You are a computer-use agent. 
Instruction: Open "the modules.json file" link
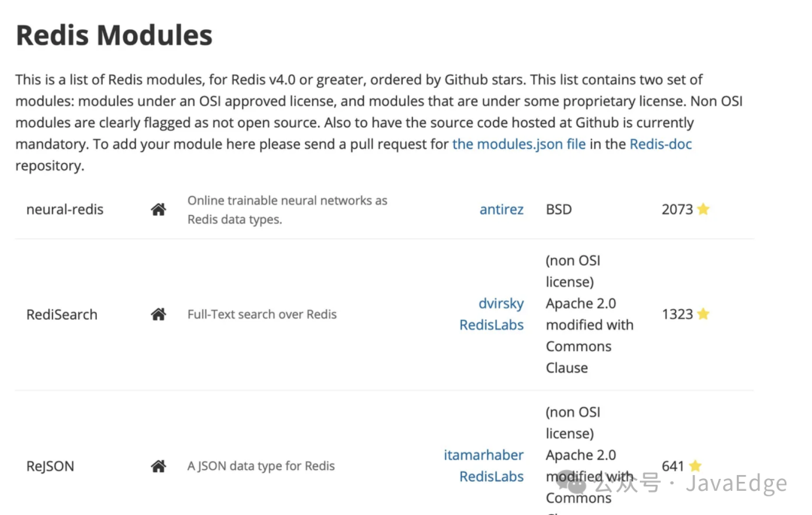coord(519,144)
